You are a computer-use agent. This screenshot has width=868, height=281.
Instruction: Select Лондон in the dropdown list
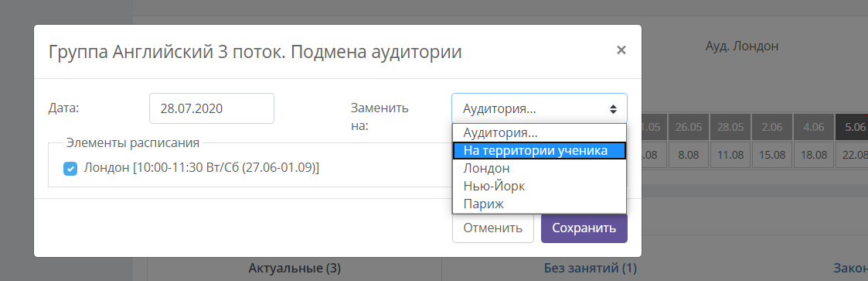point(540,168)
